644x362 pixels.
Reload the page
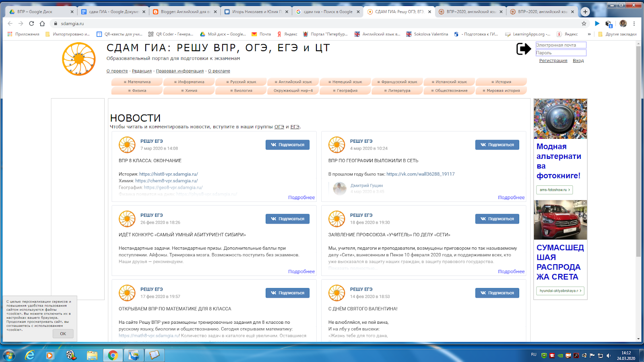[31, 23]
